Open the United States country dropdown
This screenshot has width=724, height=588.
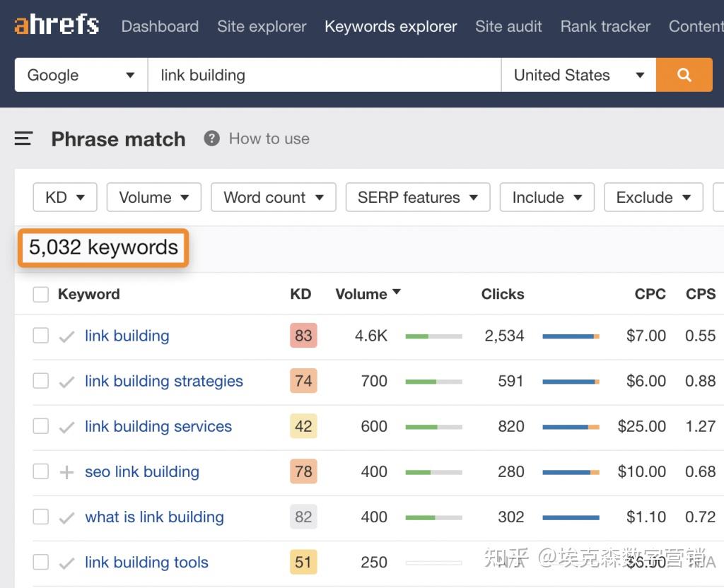578,75
